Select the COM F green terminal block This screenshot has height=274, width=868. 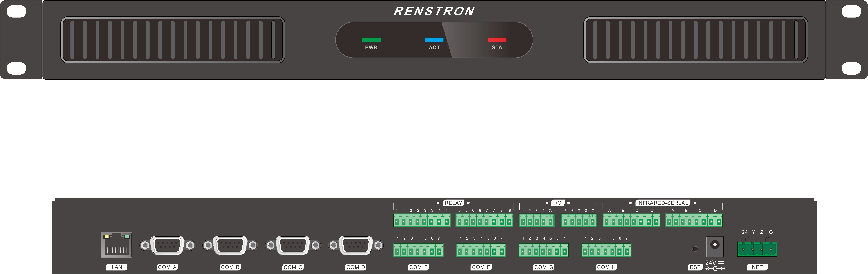tap(481, 250)
